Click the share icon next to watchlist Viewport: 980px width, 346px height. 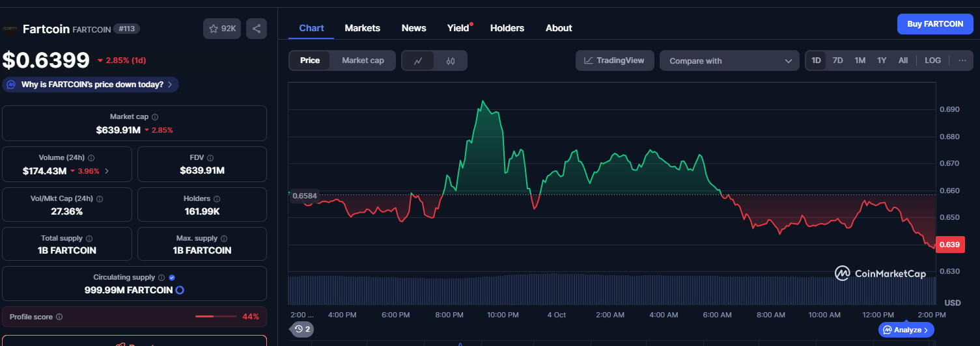coord(257,29)
